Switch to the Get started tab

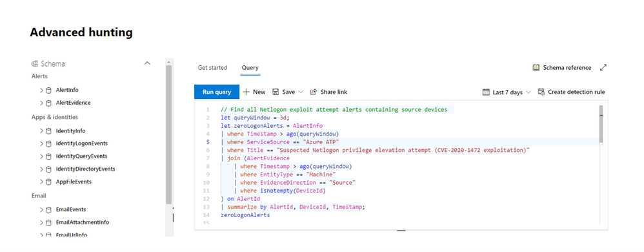point(213,67)
